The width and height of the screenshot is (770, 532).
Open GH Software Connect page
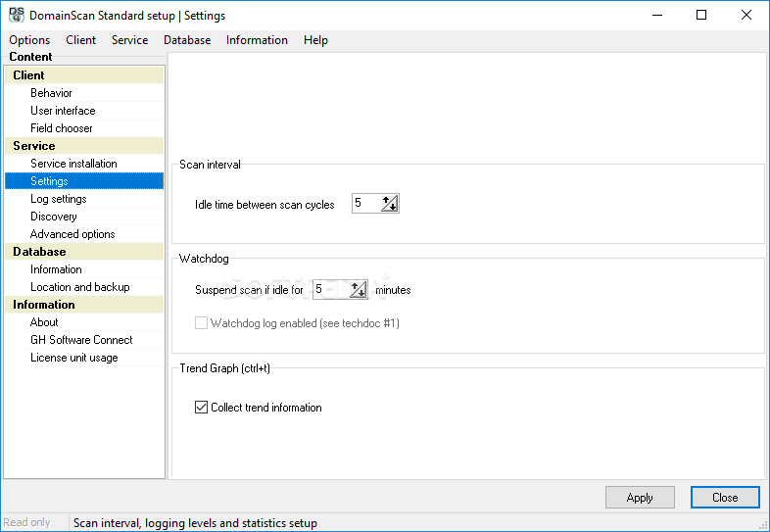(81, 340)
